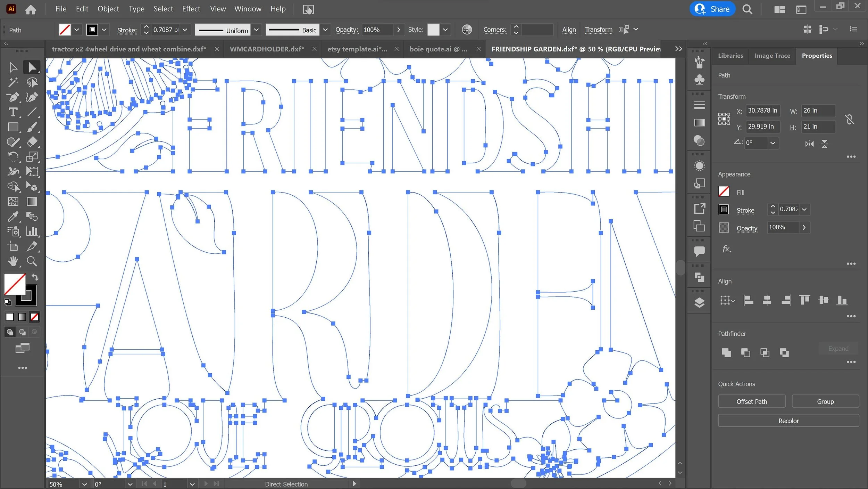Open Transform link in control bar
Viewport: 868px width, 489px height.
598,30
